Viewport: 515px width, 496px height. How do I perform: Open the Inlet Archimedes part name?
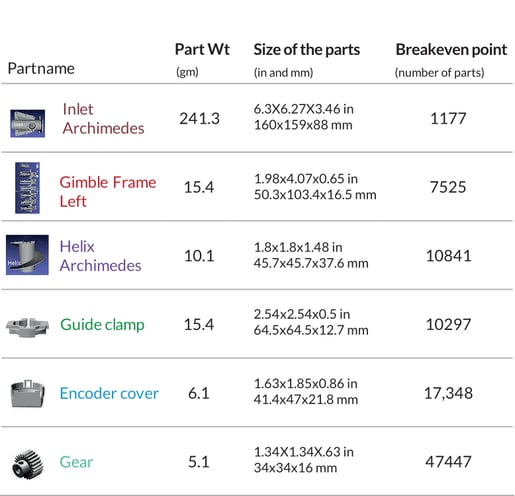103,119
